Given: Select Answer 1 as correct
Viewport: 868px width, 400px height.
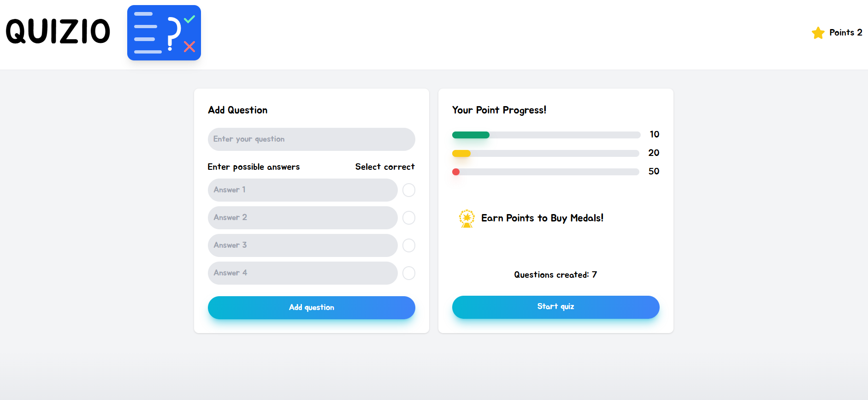Looking at the screenshot, I should tap(409, 190).
